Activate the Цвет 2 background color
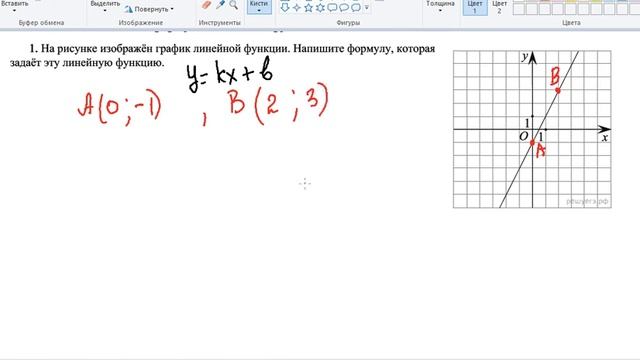 click(x=499, y=7)
